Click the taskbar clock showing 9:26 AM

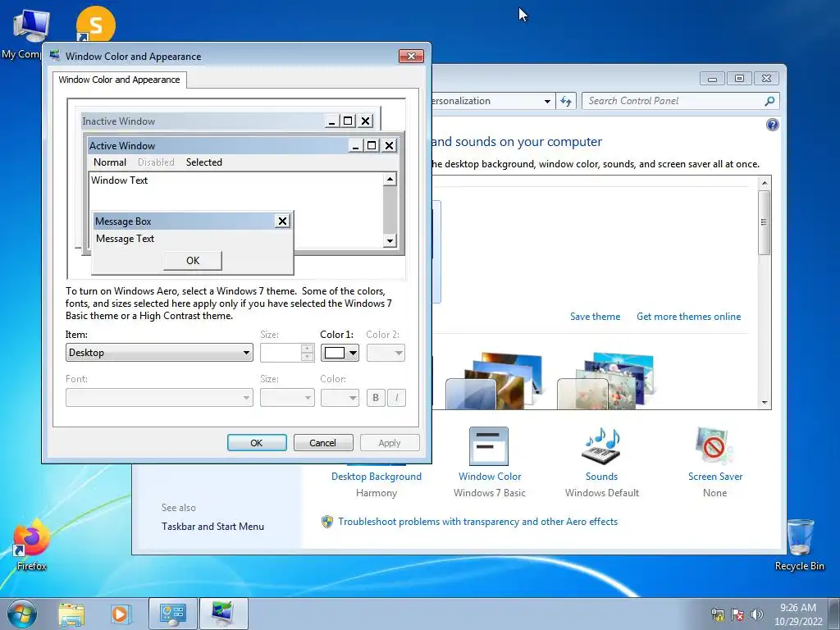click(x=797, y=614)
